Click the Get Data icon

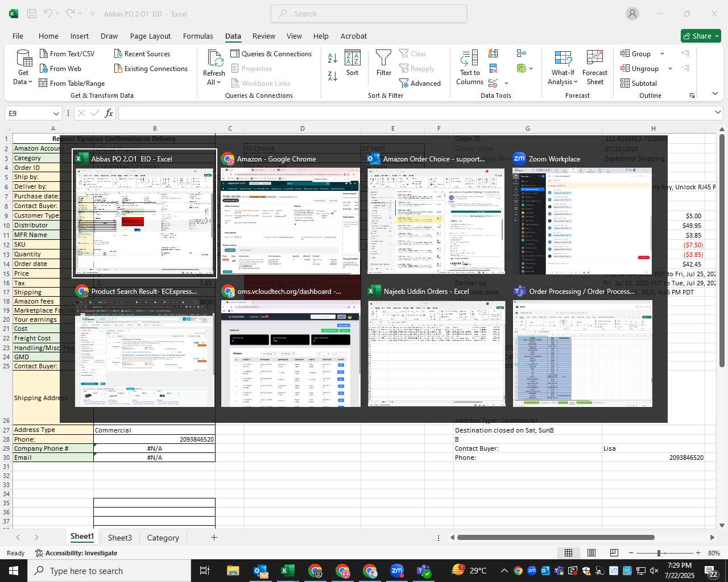click(x=23, y=59)
